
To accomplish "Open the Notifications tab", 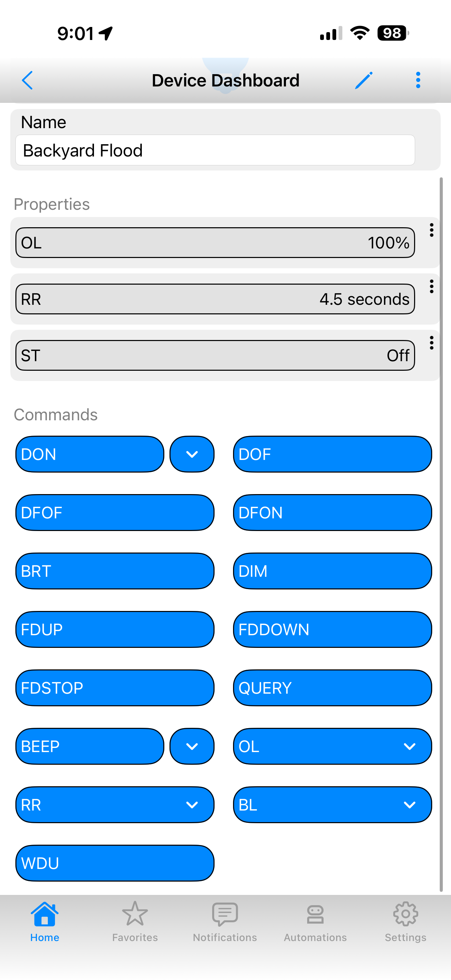I will tap(225, 920).
